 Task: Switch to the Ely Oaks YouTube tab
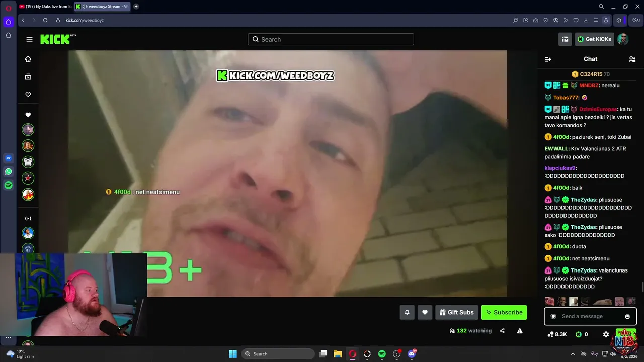pos(45,7)
